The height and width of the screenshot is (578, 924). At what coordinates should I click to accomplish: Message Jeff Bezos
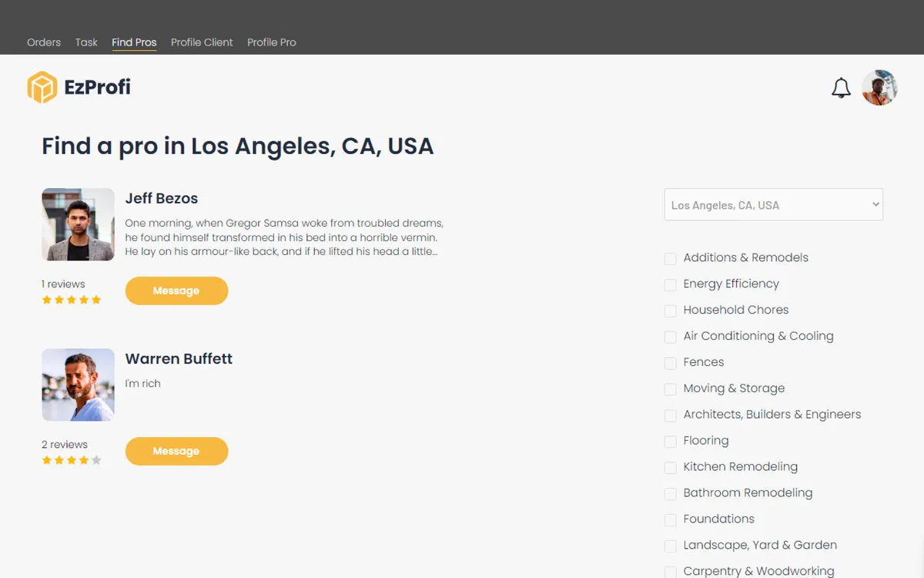tap(176, 291)
